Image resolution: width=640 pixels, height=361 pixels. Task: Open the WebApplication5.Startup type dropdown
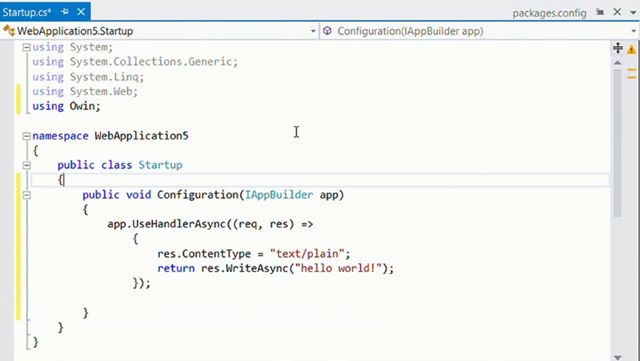tap(313, 31)
